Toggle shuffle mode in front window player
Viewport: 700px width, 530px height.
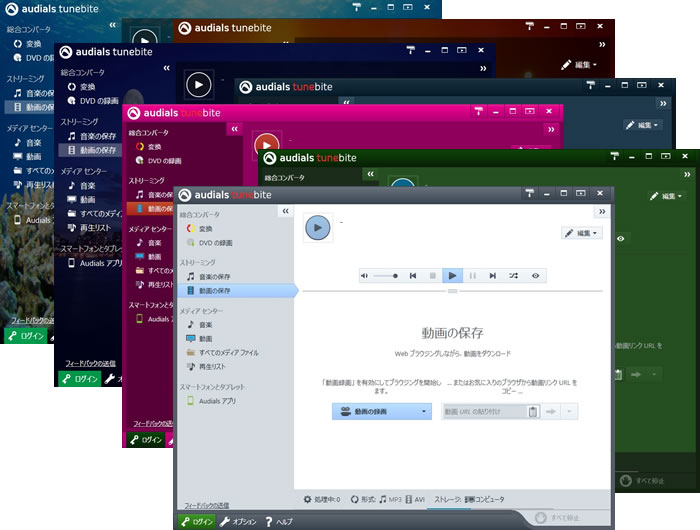pos(513,275)
